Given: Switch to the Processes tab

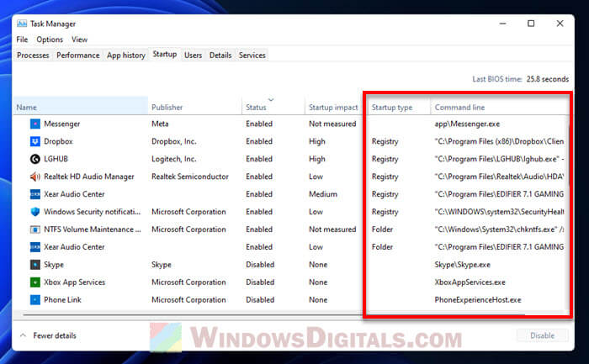Looking at the screenshot, I should pyautogui.click(x=33, y=55).
